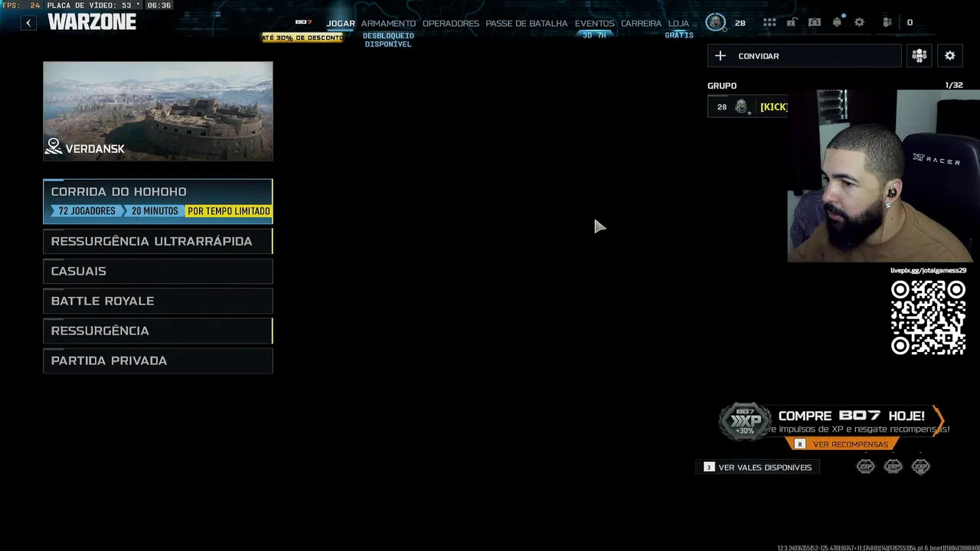The height and width of the screenshot is (551, 980).
Task: Click the '3D 7H' events timer text
Action: 594,35
